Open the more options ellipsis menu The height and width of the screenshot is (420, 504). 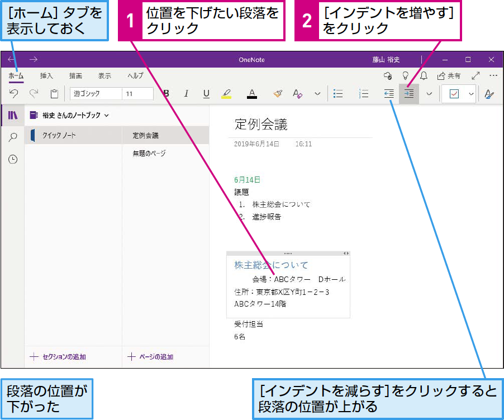pyautogui.click(x=493, y=76)
